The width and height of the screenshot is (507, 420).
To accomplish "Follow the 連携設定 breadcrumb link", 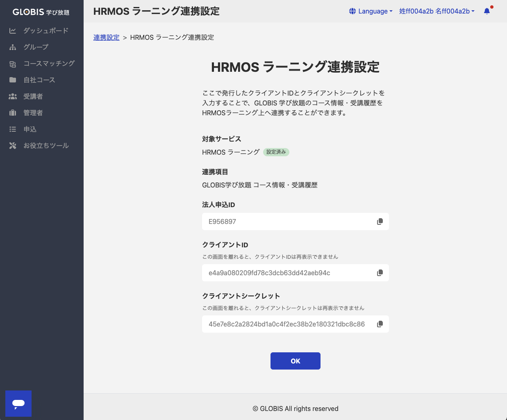I will pos(106,37).
